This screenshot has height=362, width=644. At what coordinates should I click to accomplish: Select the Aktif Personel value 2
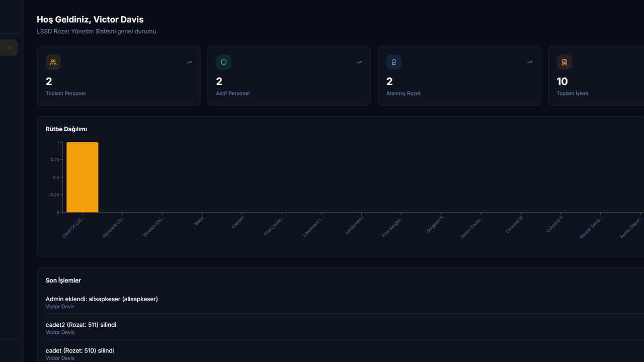point(219,81)
